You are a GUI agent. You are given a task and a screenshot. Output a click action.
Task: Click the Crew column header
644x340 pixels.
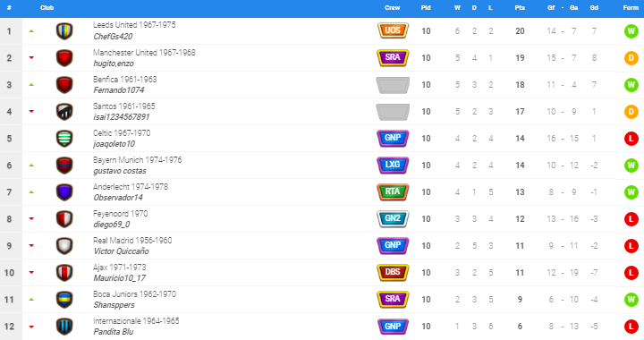point(393,8)
